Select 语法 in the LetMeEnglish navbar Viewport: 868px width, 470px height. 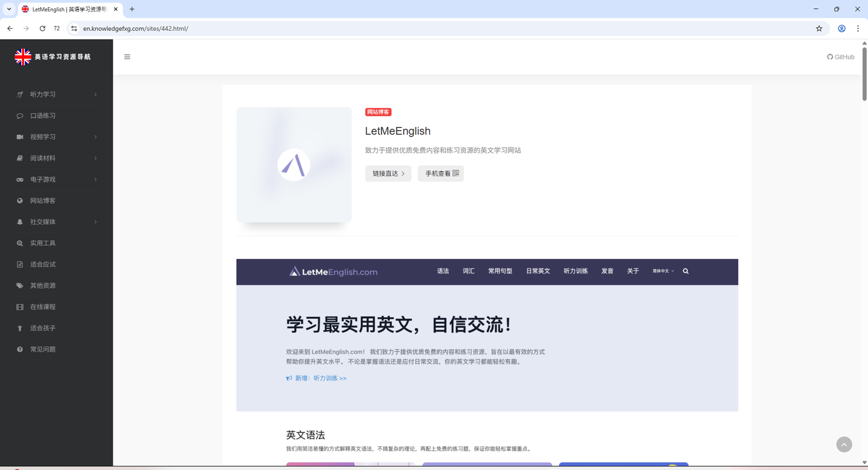pos(443,271)
